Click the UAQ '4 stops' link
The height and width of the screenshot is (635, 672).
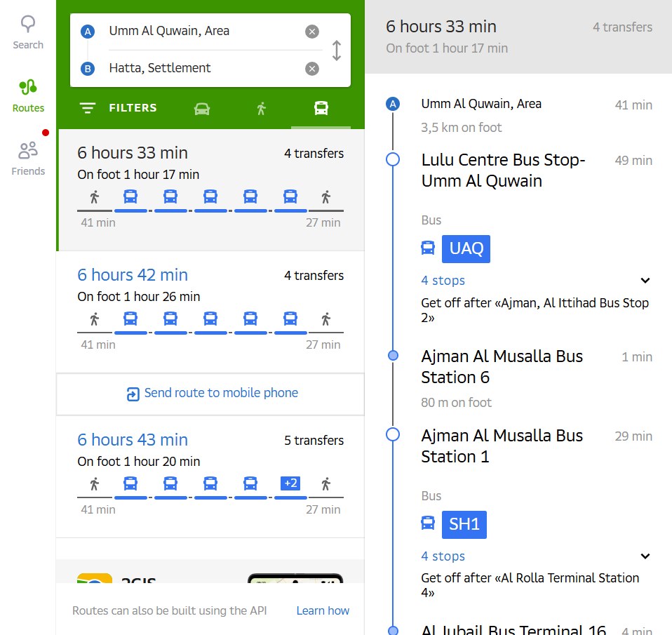(443, 281)
